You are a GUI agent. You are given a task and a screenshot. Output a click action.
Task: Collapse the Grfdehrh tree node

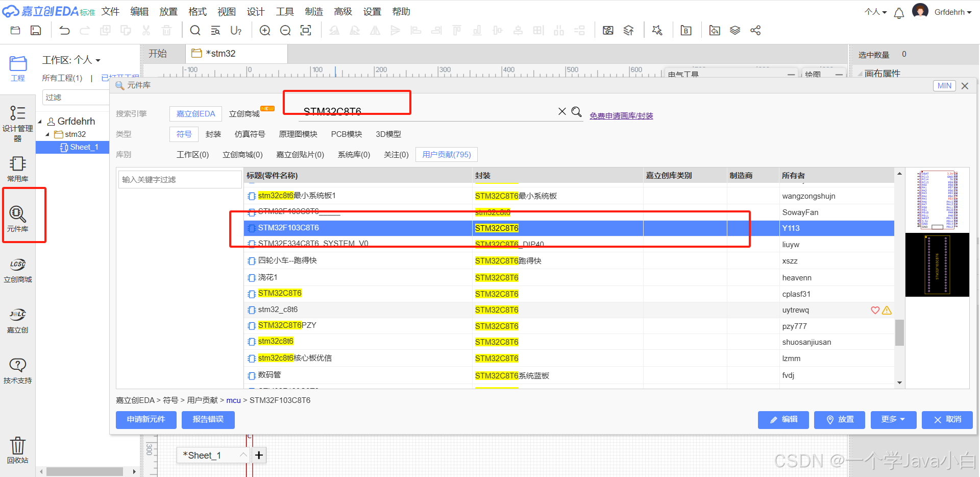40,122
